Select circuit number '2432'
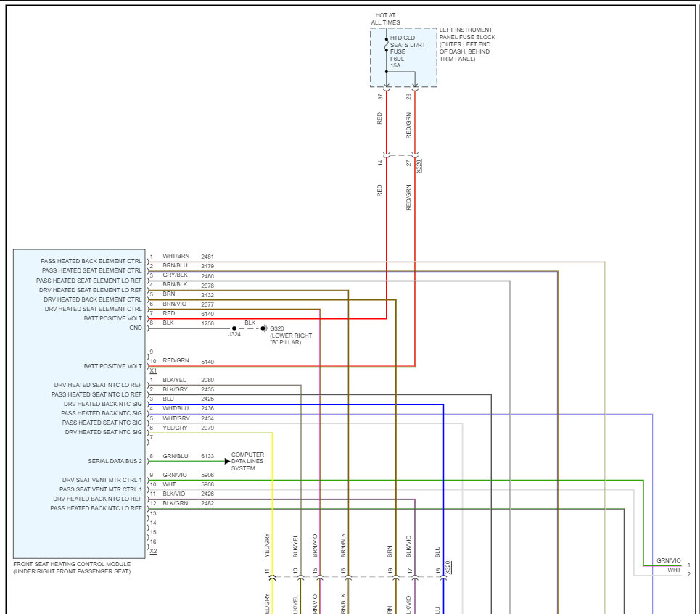This screenshot has width=700, height=614. [x=207, y=295]
